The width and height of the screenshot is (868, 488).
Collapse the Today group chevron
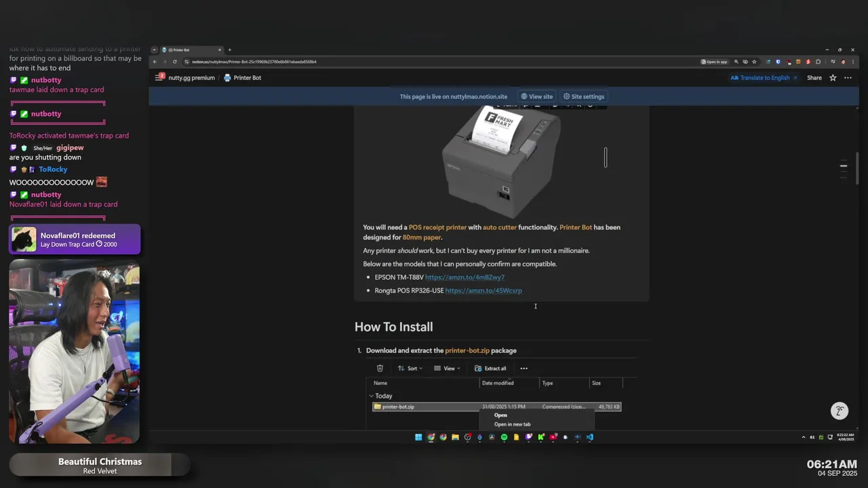click(x=371, y=396)
